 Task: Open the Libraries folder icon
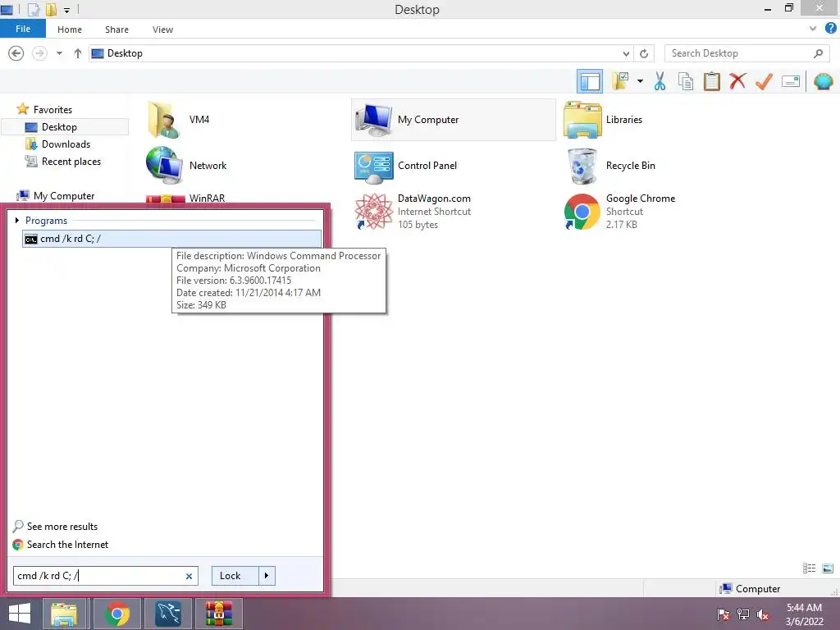[582, 120]
